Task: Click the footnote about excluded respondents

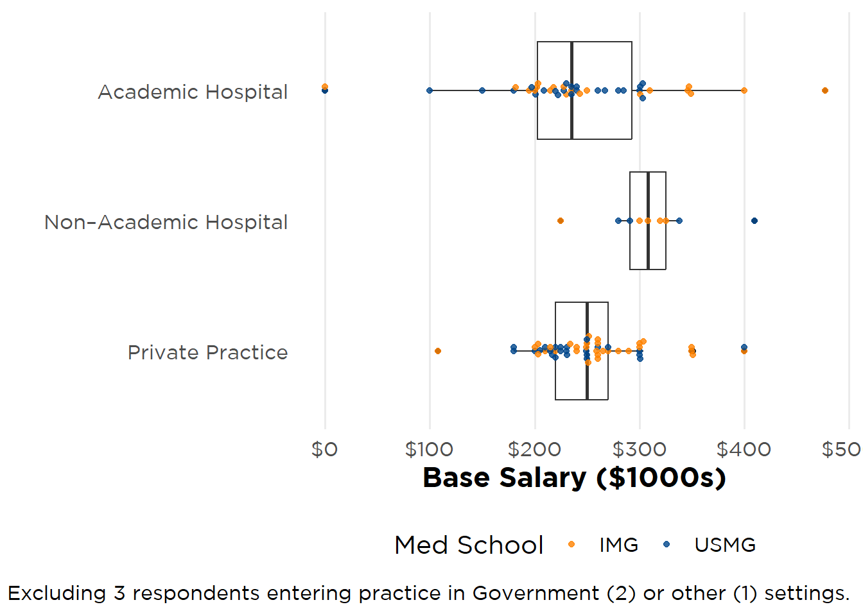Action: pyautogui.click(x=429, y=593)
